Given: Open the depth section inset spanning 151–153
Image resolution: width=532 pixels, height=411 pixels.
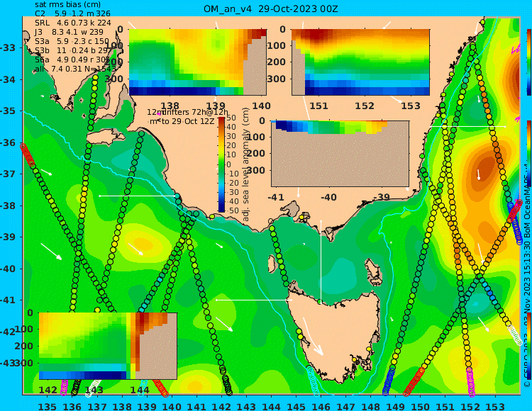Looking at the screenshot, I should [x=360, y=62].
